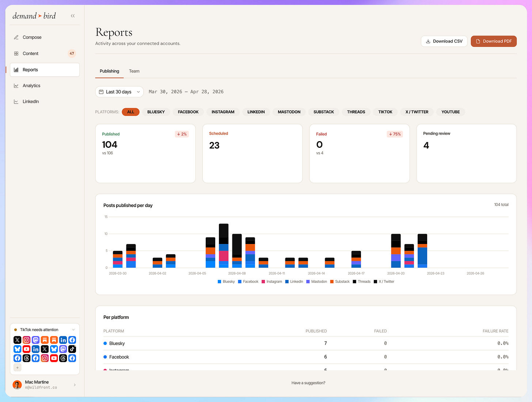Select YouTube account icon in middle row
532x402 pixels.
(x=27, y=349)
